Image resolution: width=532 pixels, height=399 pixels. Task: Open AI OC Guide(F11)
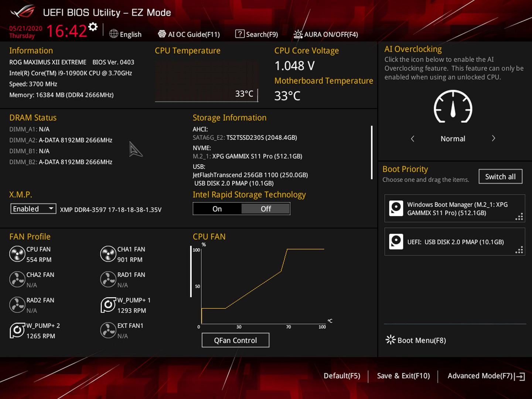(x=189, y=34)
